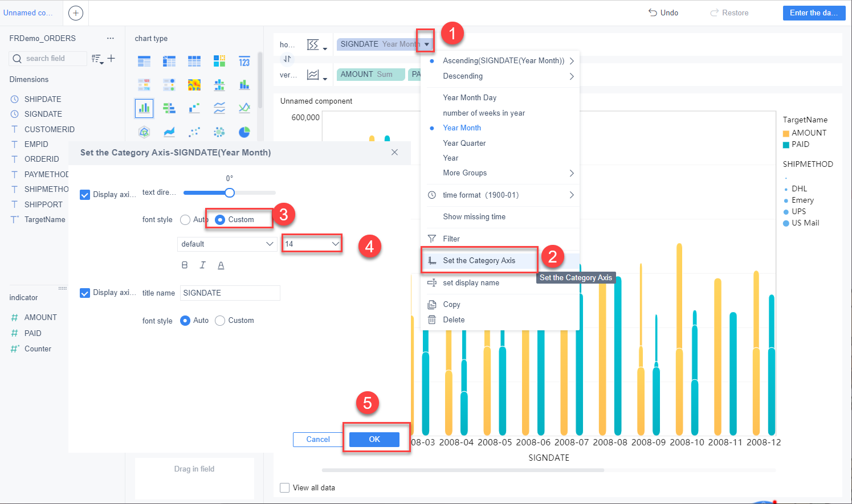Viewport: 852px width, 504px height.
Task: Select the pie chart type
Action: coord(244,132)
